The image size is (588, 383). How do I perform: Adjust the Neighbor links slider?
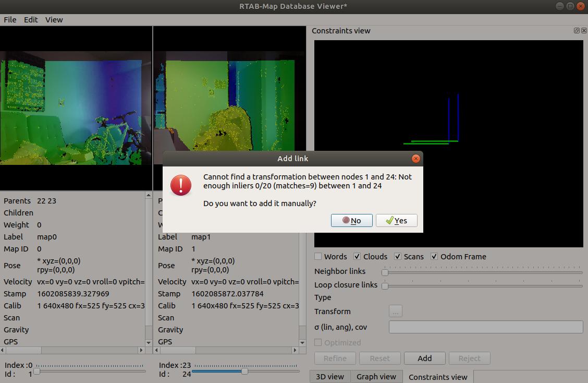(x=385, y=272)
